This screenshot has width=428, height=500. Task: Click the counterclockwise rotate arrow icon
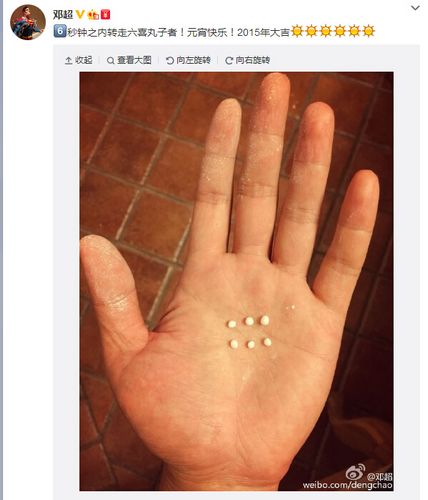click(170, 61)
